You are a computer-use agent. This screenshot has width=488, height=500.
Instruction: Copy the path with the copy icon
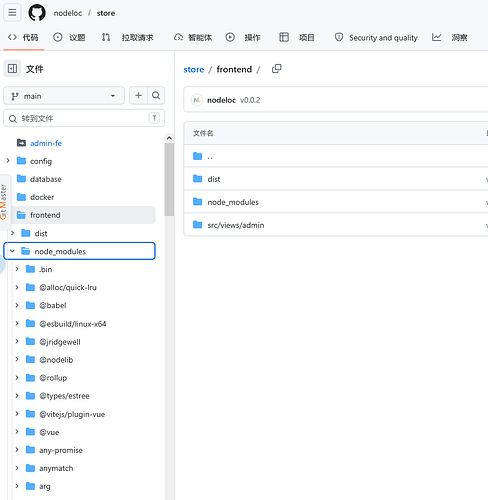click(276, 69)
